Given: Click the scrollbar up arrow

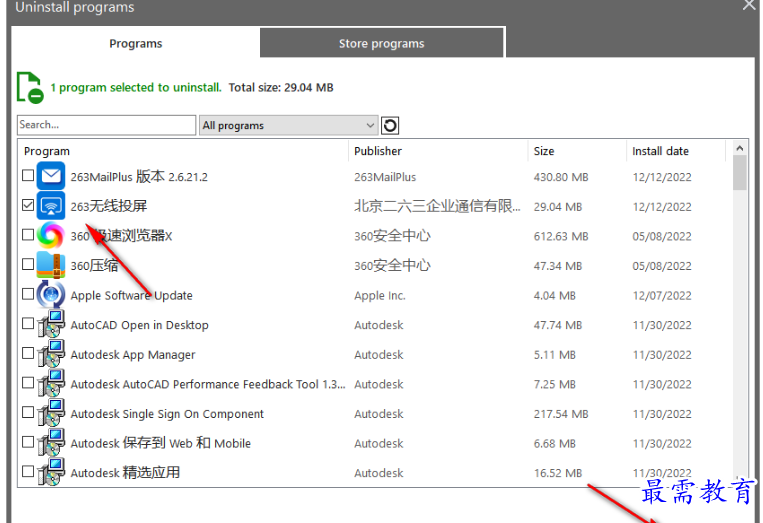Looking at the screenshot, I should pyautogui.click(x=740, y=148).
